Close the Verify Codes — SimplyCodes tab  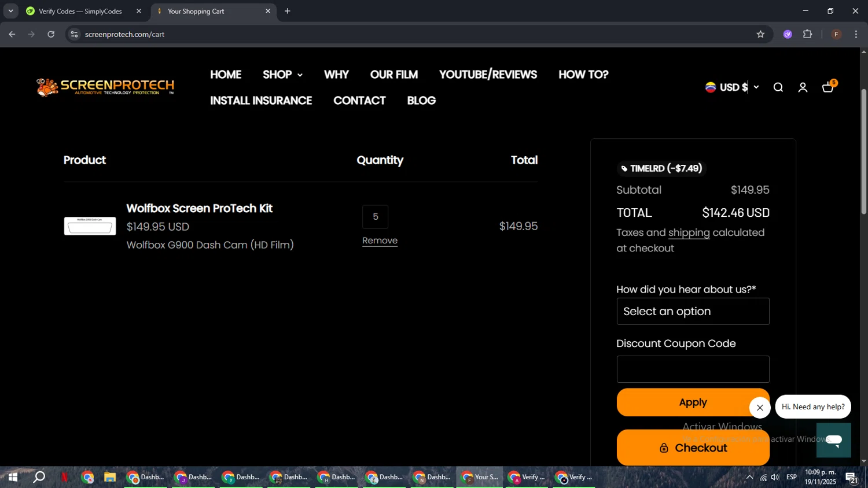pyautogui.click(x=139, y=11)
